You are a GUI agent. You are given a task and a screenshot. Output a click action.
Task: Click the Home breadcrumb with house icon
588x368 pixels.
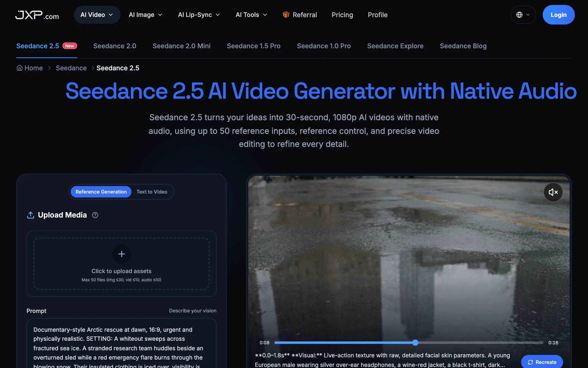(30, 68)
